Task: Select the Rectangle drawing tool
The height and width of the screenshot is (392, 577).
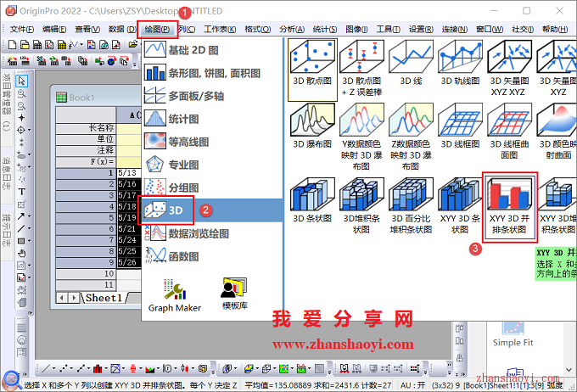Action: tap(21, 241)
